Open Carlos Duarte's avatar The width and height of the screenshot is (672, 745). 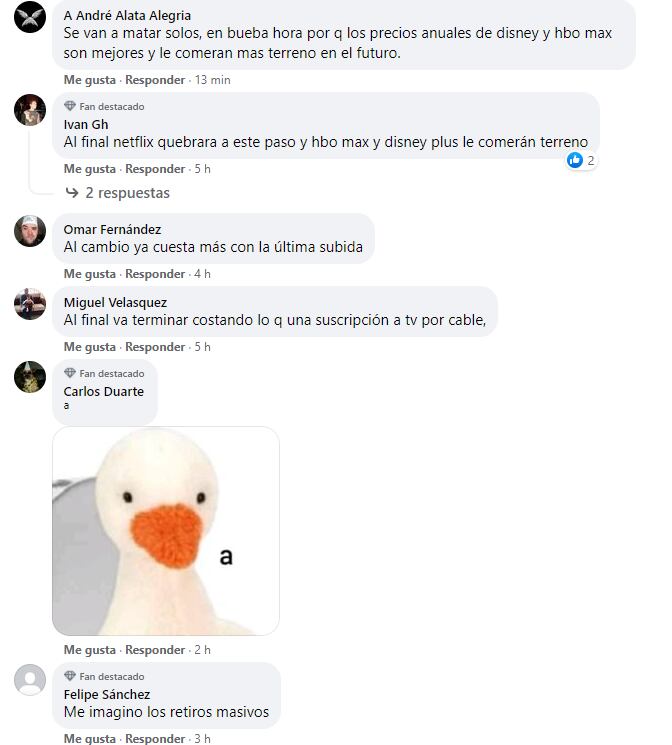[x=30, y=377]
